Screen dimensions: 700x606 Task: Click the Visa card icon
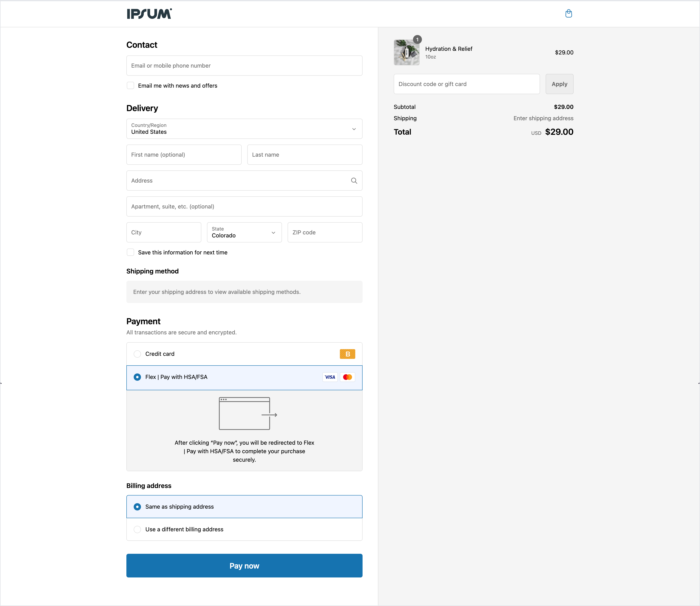tap(330, 377)
